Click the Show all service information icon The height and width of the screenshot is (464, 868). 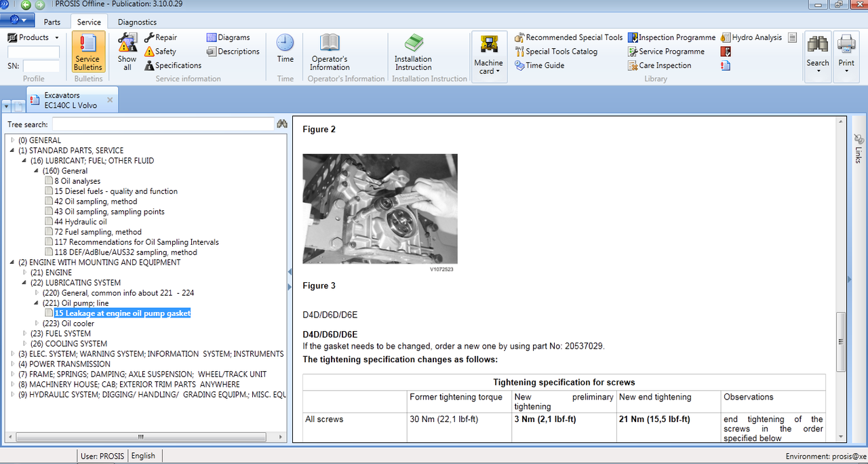pos(127,52)
